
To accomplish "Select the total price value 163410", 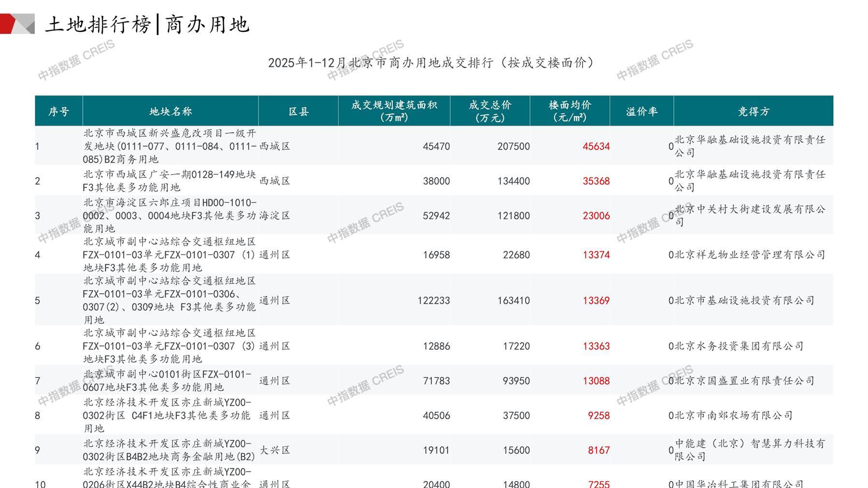I will coord(513,301).
